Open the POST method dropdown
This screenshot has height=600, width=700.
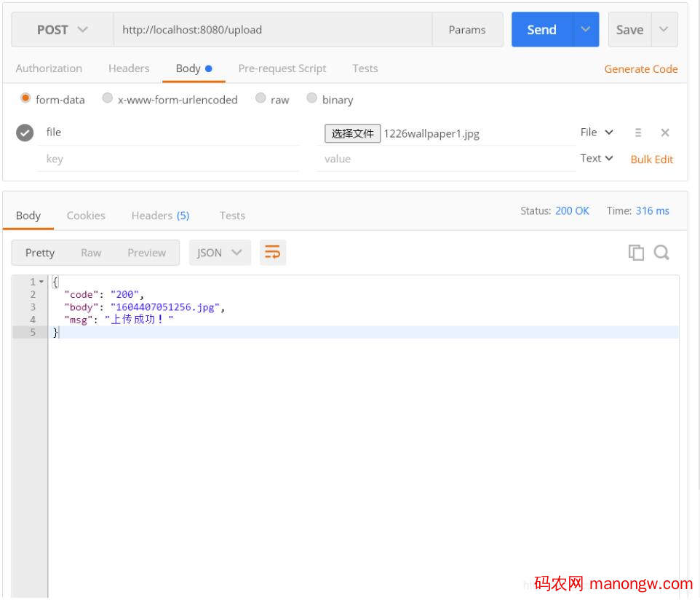tap(62, 30)
